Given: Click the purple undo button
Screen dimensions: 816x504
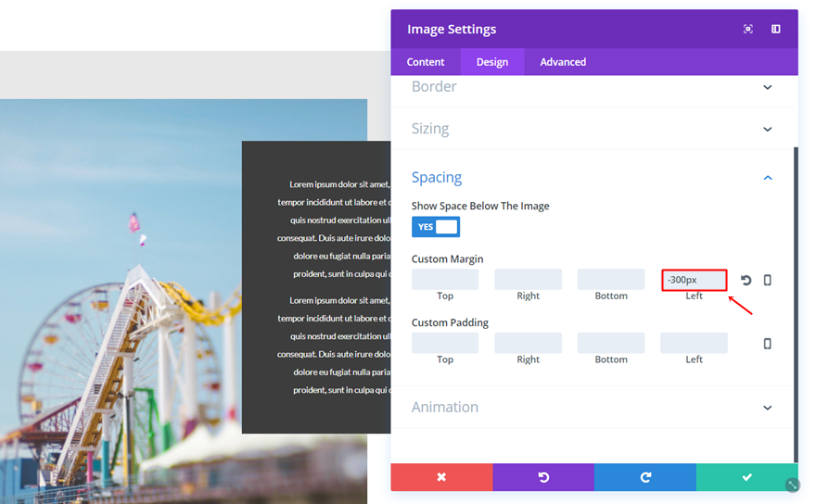Looking at the screenshot, I should [x=543, y=477].
